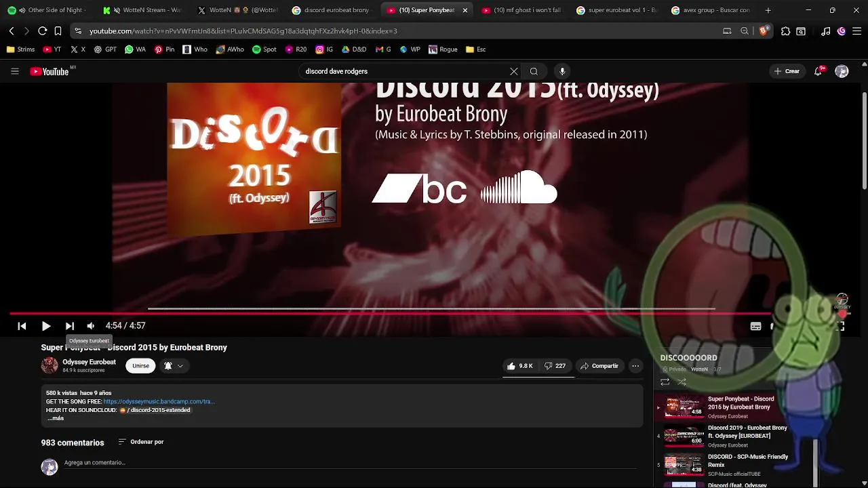
Task: Click the browser back arrow
Action: coord(12,31)
